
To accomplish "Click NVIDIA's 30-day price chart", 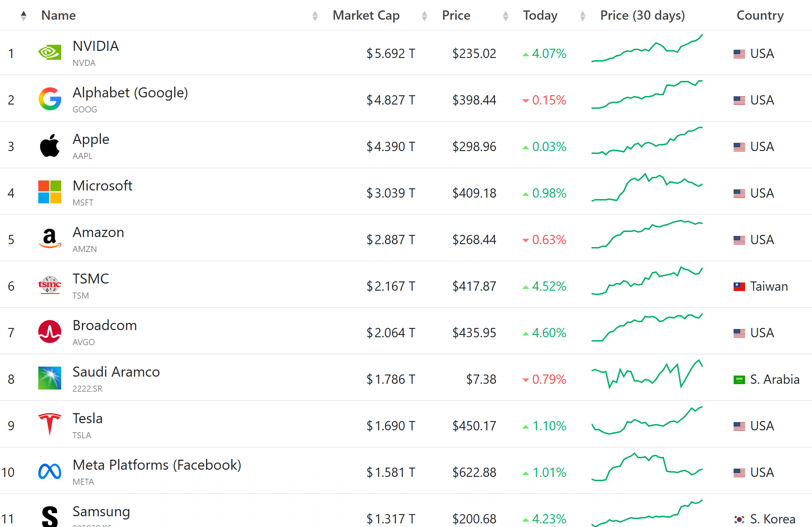I will pyautogui.click(x=647, y=48).
